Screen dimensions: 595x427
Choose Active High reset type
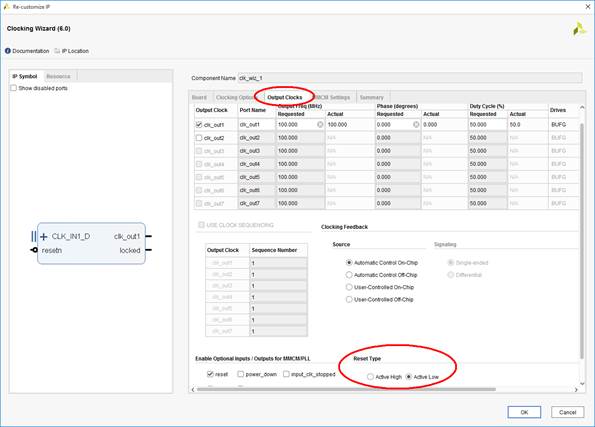(370, 377)
